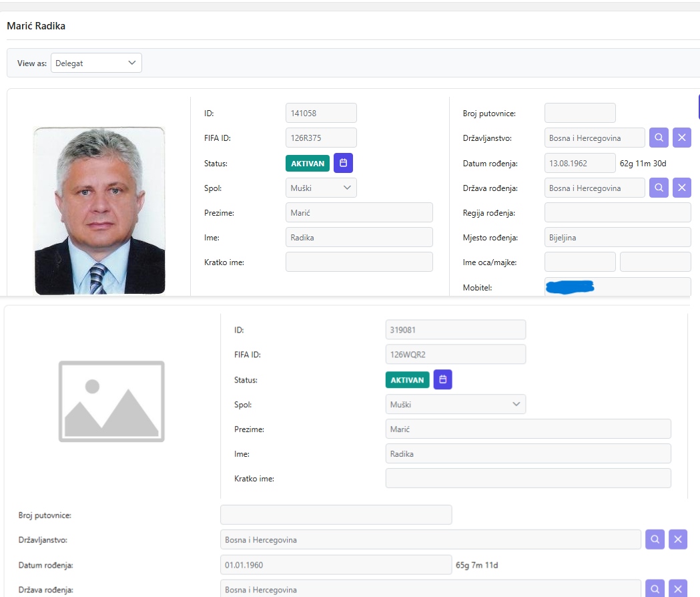700x597 pixels.
Task: Click the AKTIVAN status badge in top record
Action: click(308, 164)
